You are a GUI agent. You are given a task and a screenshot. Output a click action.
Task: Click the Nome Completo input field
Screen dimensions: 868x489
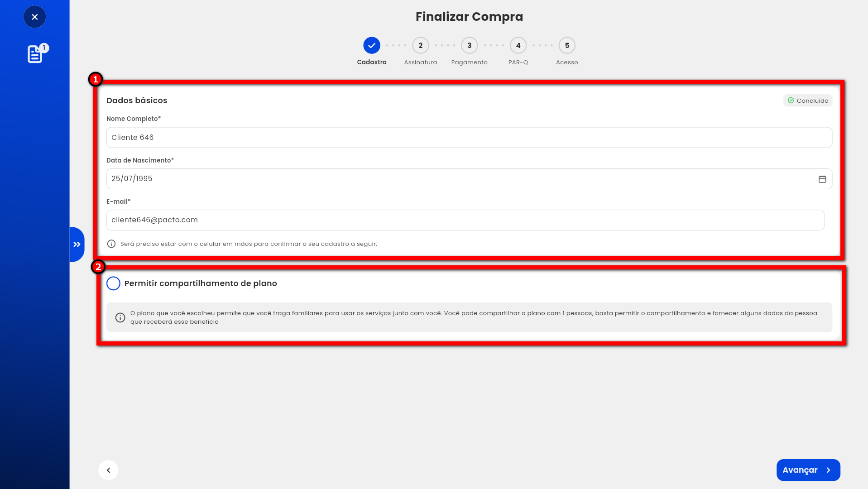(469, 137)
